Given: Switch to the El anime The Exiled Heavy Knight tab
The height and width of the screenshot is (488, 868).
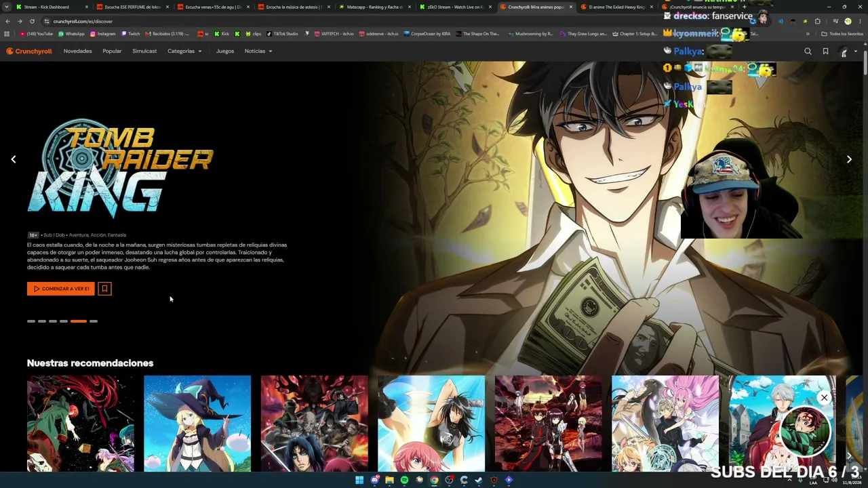Looking at the screenshot, I should 617,7.
